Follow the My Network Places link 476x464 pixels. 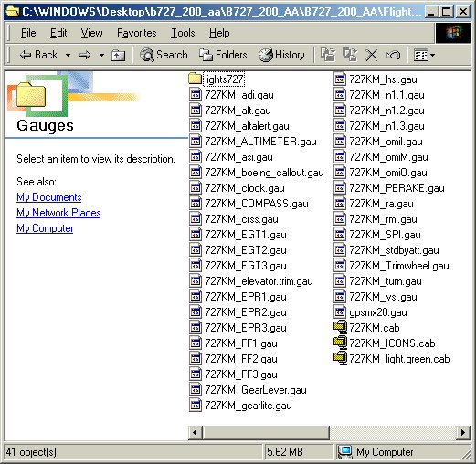point(58,213)
